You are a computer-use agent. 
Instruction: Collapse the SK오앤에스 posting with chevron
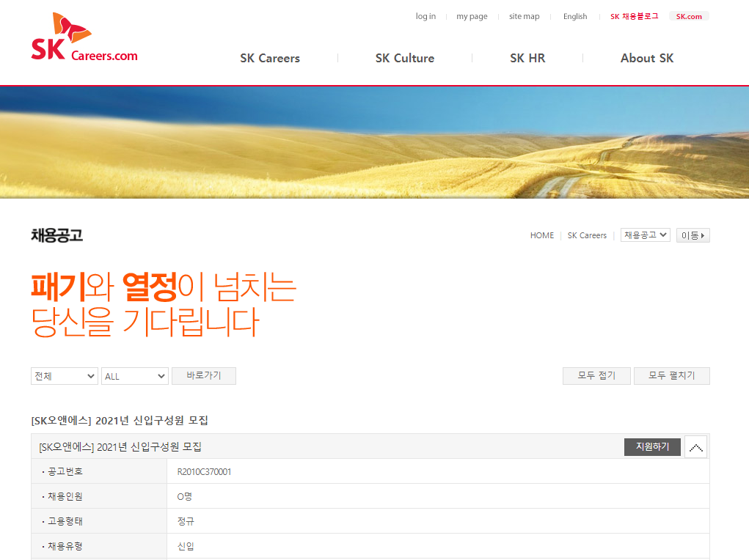click(696, 447)
